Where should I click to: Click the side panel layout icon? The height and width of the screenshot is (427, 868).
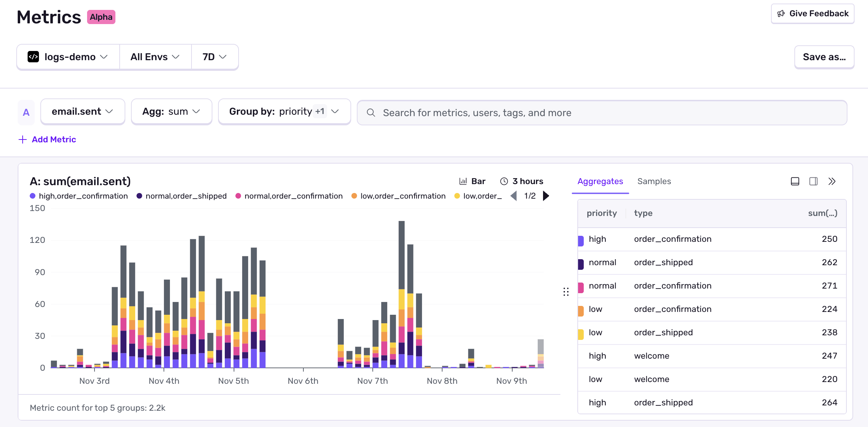(x=813, y=181)
